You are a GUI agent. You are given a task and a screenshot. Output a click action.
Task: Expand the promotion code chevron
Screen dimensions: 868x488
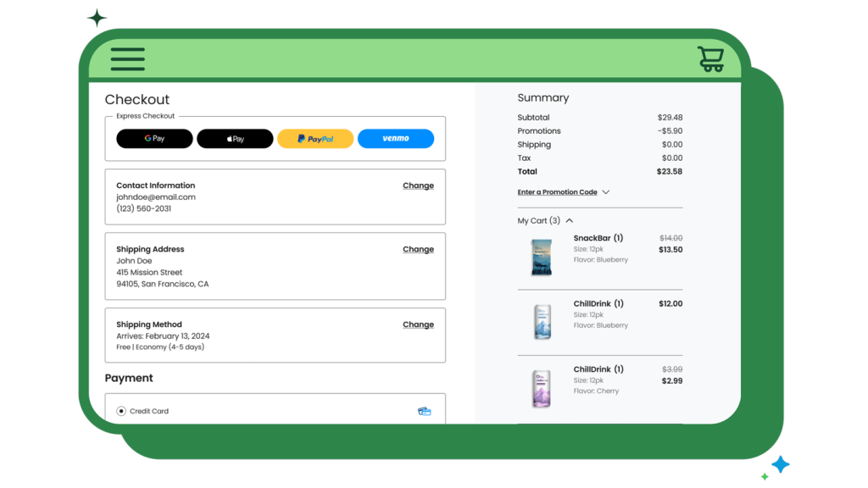tap(605, 192)
